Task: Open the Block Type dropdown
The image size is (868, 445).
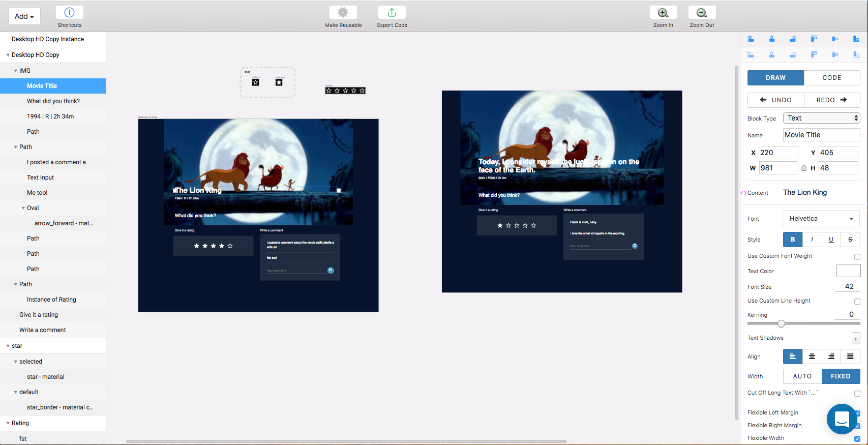Action: coord(821,118)
